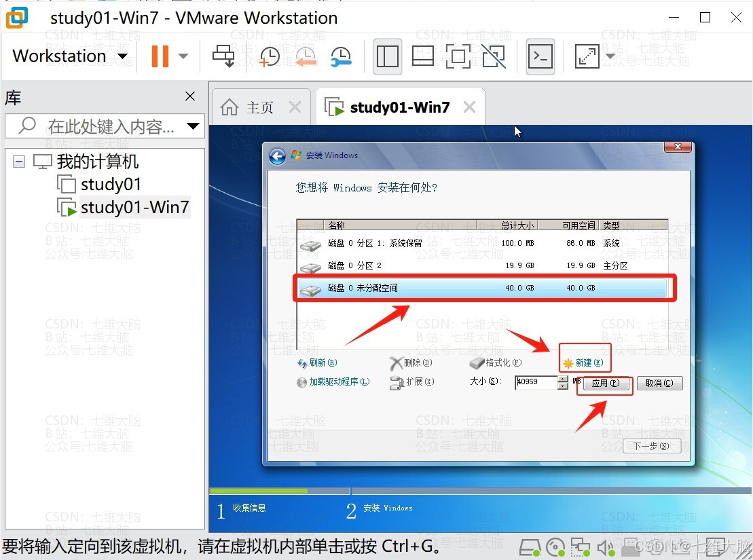Click the sound card status bar icon
Viewport: 753px width, 560px height.
606,548
